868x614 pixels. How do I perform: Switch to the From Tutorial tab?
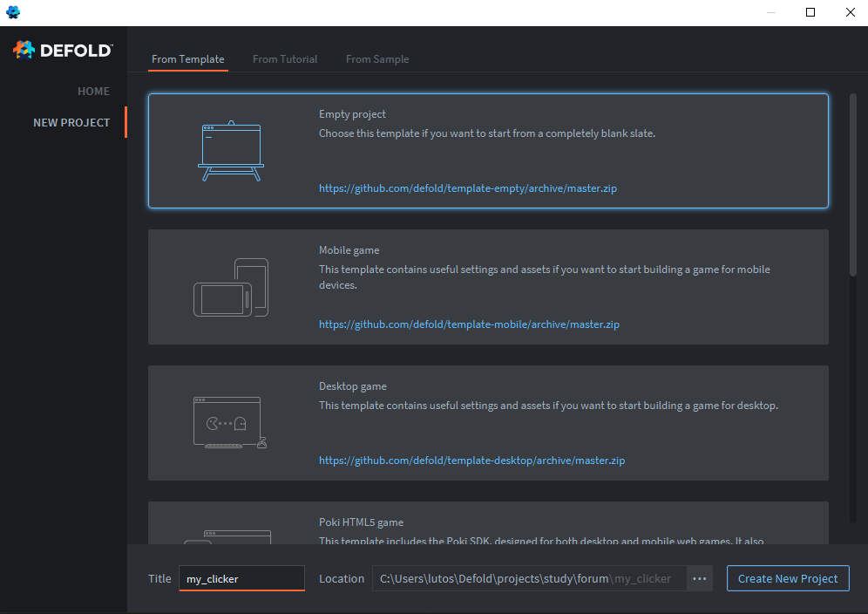pyautogui.click(x=285, y=59)
